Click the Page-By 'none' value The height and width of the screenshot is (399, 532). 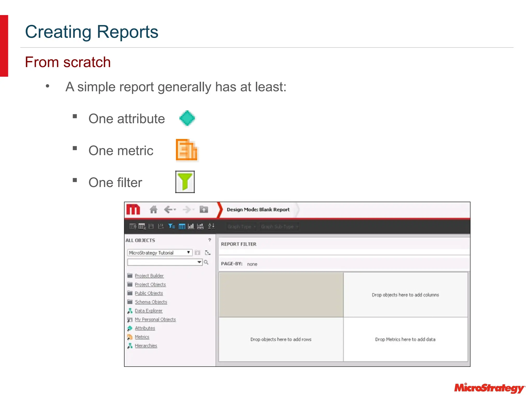[252, 264]
